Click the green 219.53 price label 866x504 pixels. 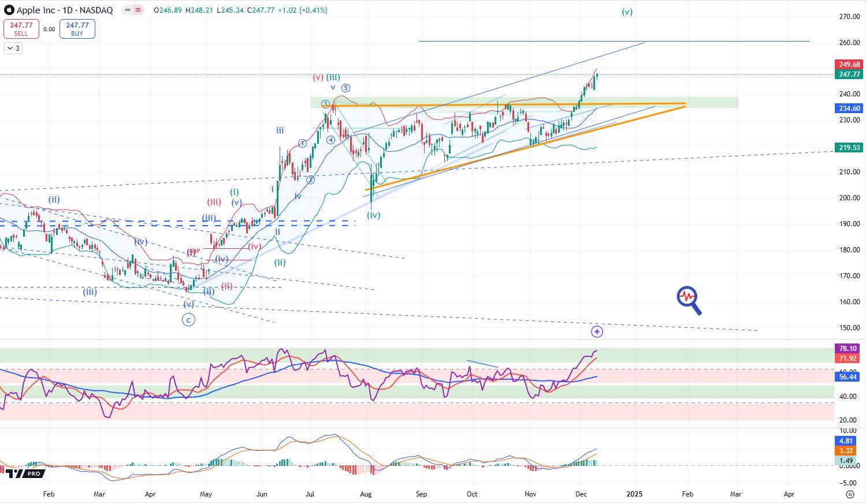[849, 148]
